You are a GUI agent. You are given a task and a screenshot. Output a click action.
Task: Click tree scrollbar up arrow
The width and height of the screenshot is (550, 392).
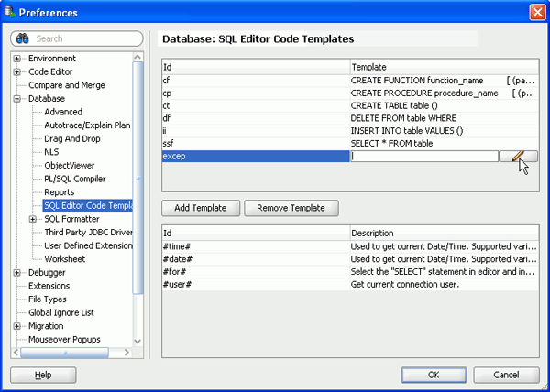tap(137, 57)
